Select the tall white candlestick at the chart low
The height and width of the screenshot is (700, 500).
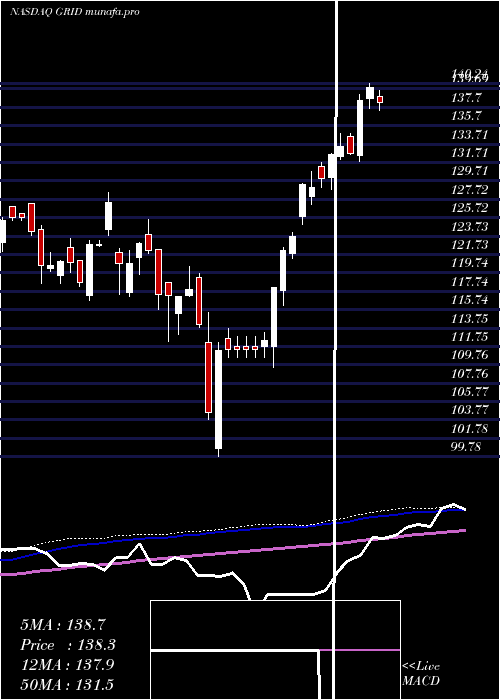tap(218, 400)
